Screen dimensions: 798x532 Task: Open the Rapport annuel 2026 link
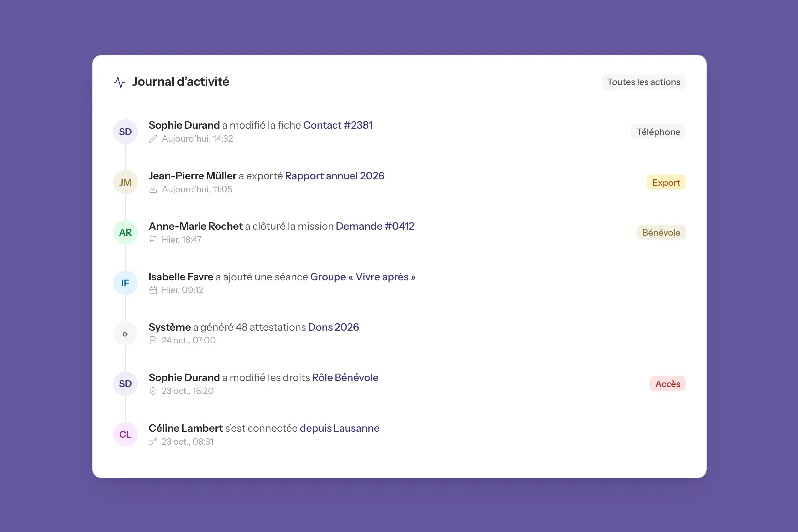coord(334,176)
